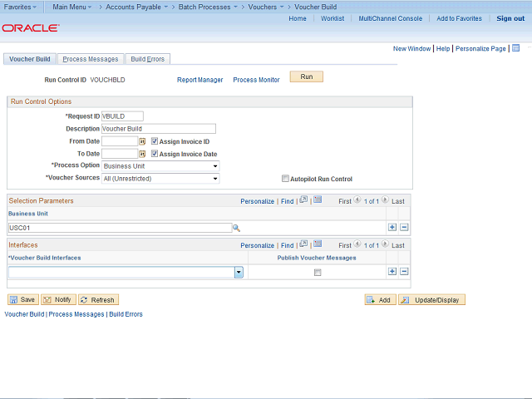This screenshot has height=399, width=532.
Task: Open Business Unit lookup magnifier
Action: [236, 228]
